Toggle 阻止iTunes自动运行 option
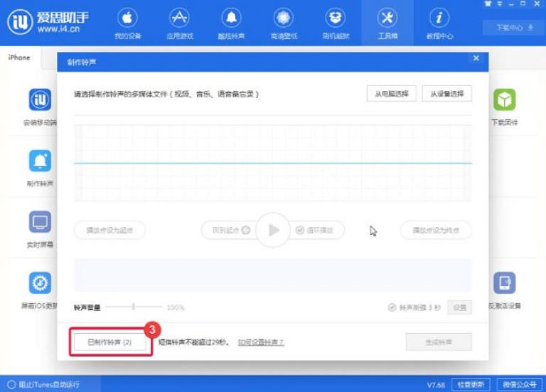This screenshot has height=392, width=546. [x=11, y=384]
